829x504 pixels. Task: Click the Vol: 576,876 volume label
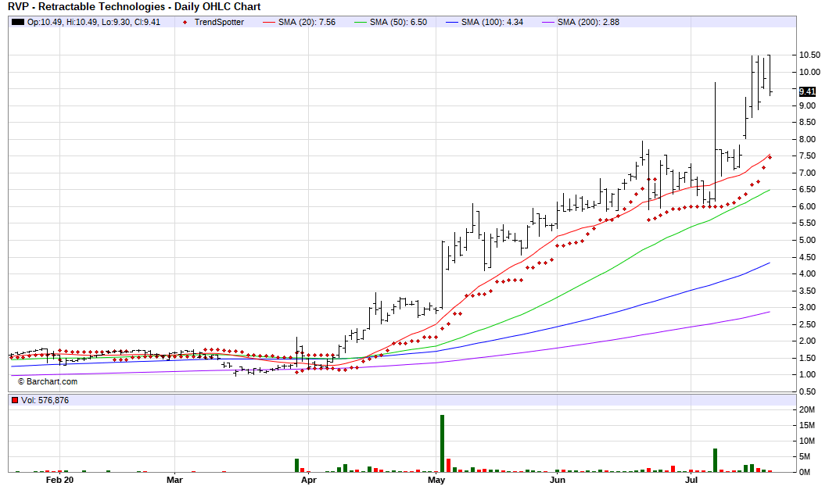pyautogui.click(x=45, y=400)
